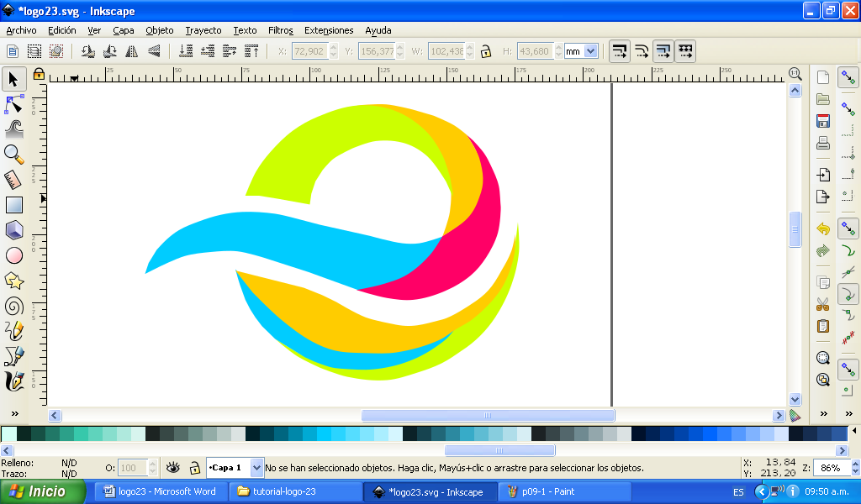This screenshot has width=861, height=504.
Task: Rotate selection 90° clockwise
Action: pos(110,51)
